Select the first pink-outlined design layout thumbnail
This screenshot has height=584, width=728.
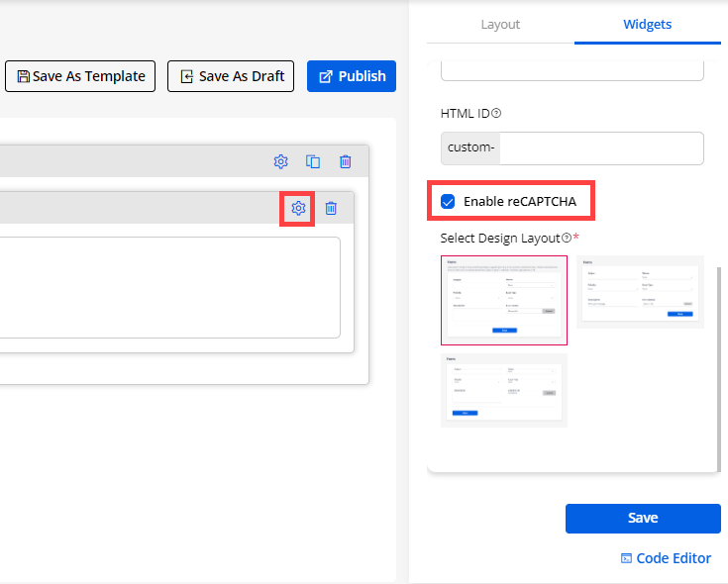[503, 300]
